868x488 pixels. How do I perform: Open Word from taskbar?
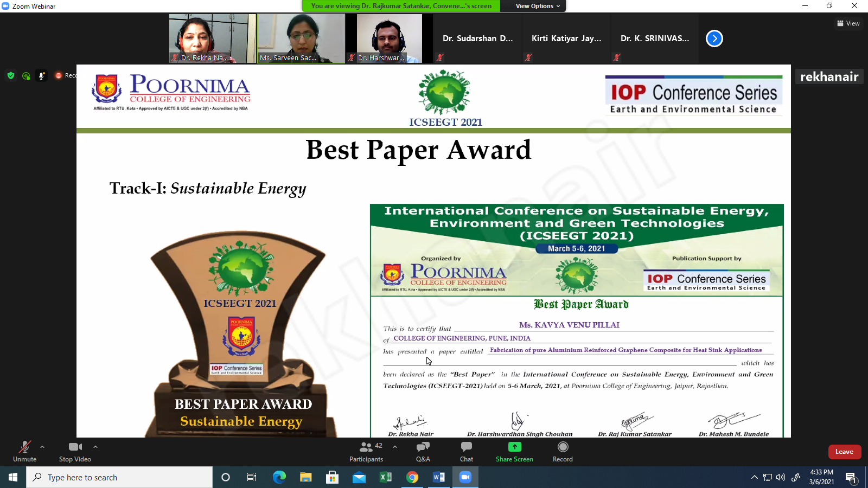(x=439, y=477)
